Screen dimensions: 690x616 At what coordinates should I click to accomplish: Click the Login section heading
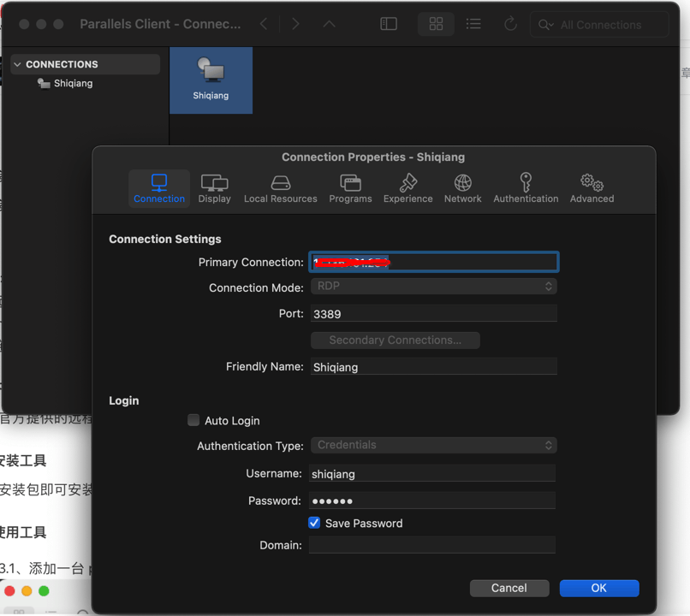tap(123, 400)
